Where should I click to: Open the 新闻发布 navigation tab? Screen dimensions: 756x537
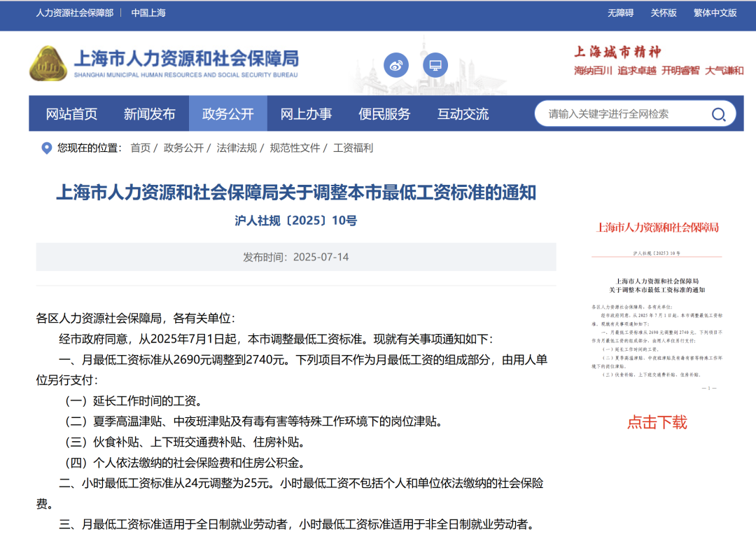(x=149, y=114)
